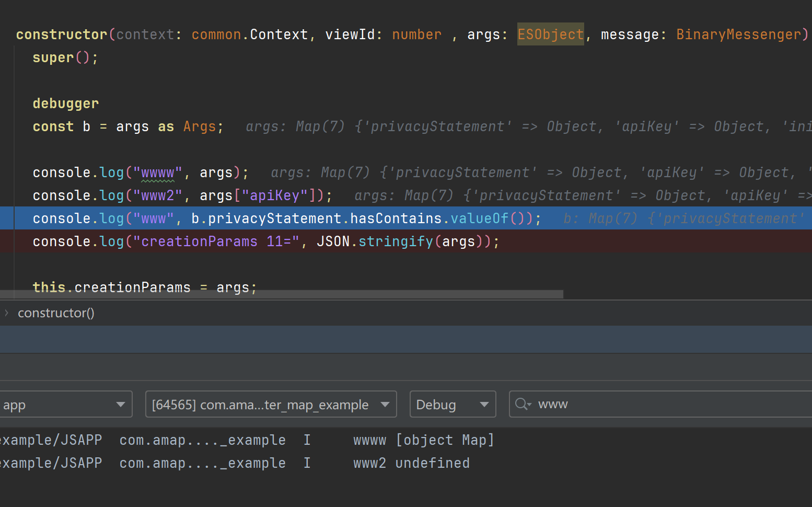Click the ESObject type in constructor signature
Image resolution: width=812 pixels, height=507 pixels.
tap(550, 34)
